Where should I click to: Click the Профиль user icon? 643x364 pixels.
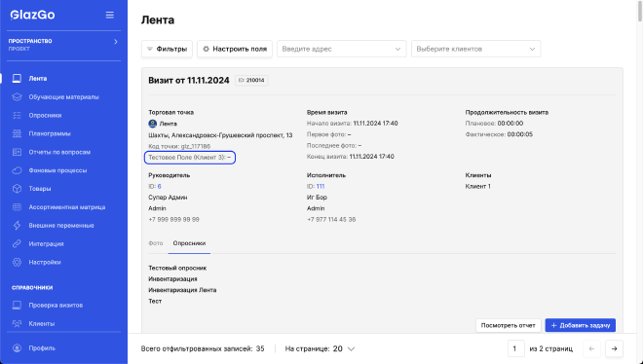click(17, 348)
